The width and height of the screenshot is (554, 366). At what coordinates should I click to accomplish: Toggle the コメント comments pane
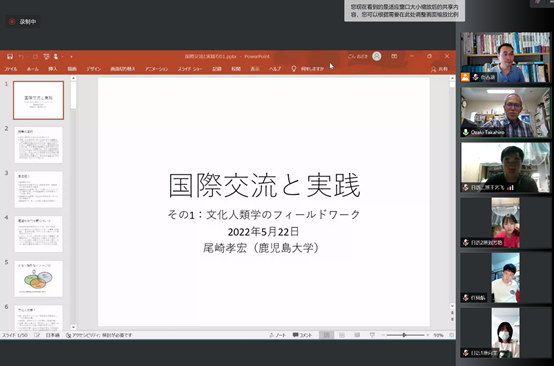coord(302,335)
